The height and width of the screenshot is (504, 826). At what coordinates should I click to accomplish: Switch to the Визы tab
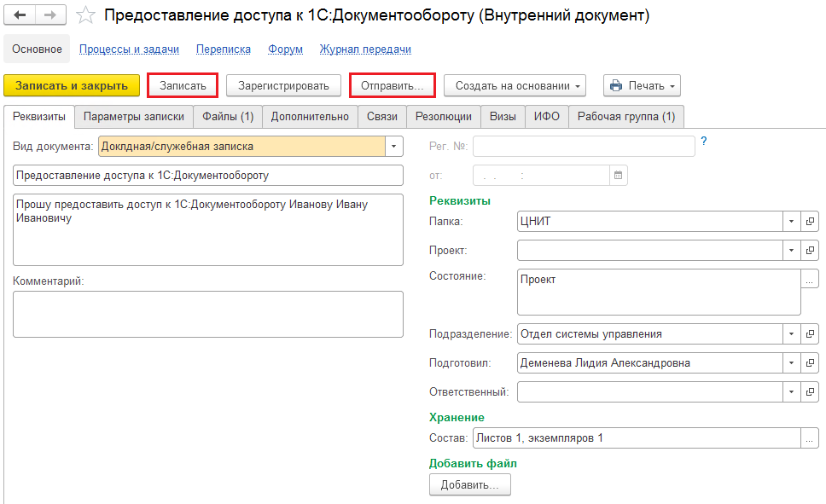click(503, 116)
